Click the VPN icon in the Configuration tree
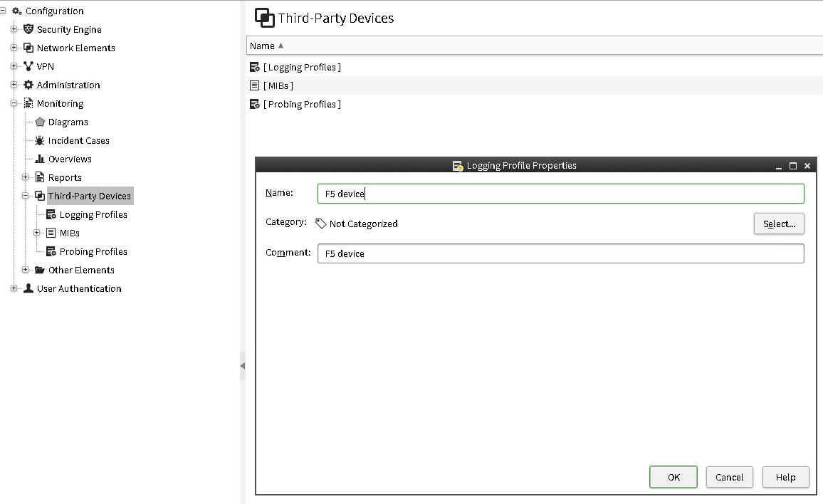Screen dimensions: 823x504 [x=28, y=66]
